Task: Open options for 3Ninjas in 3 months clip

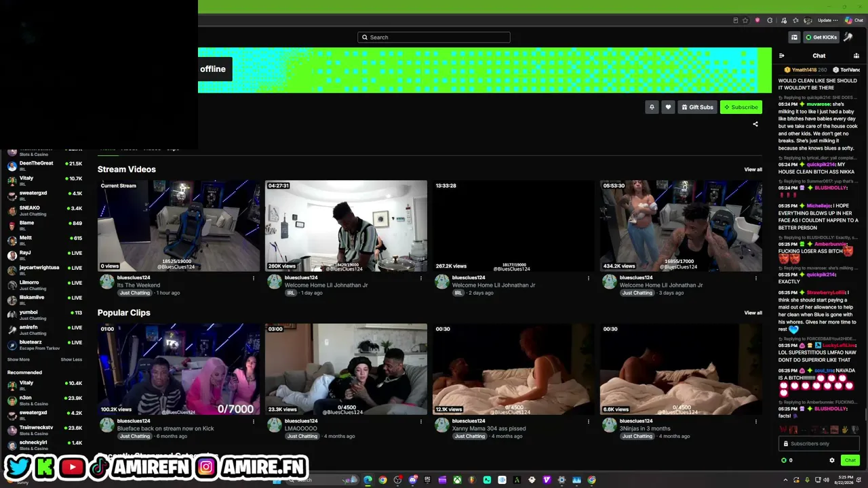Action: pyautogui.click(x=756, y=421)
